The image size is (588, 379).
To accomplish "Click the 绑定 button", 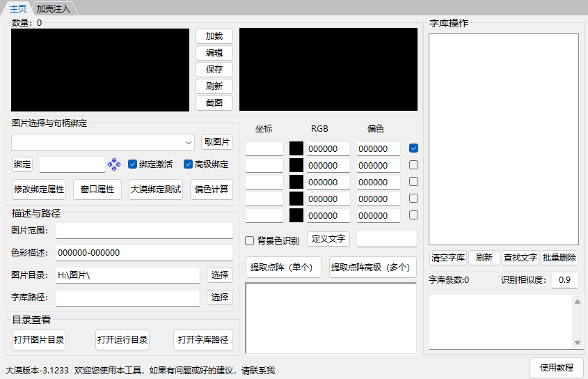I will click(22, 164).
